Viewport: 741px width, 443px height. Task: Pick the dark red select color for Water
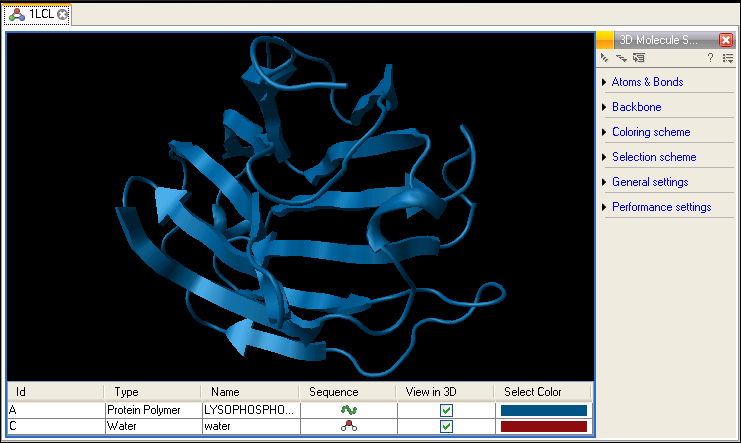point(543,426)
